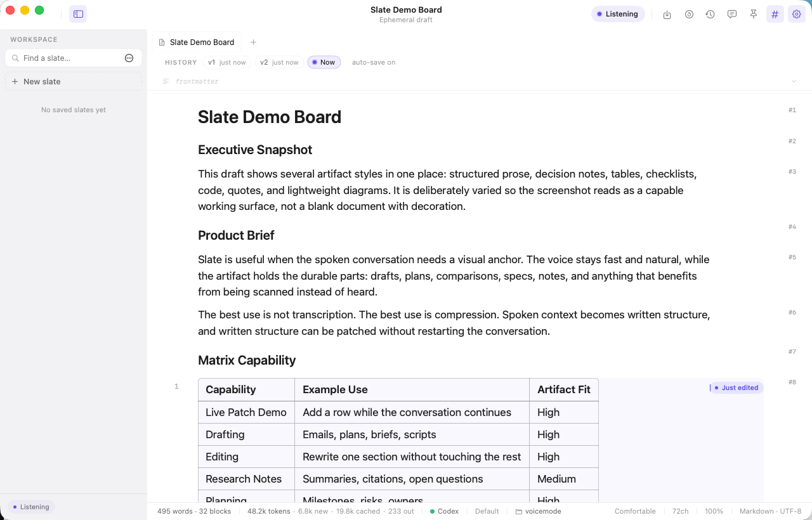Click 'Emails, plans, briefs, scripts' cell
The height and width of the screenshot is (520, 812).
point(412,434)
